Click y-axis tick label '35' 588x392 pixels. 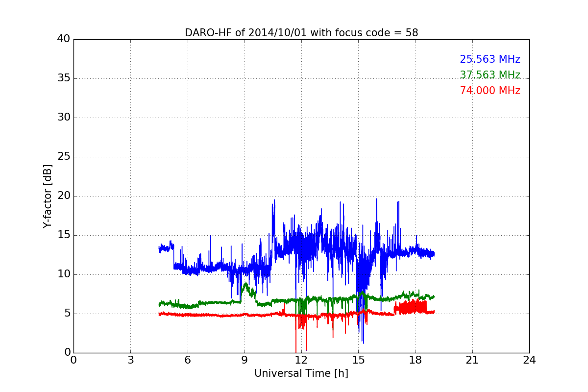(64, 78)
